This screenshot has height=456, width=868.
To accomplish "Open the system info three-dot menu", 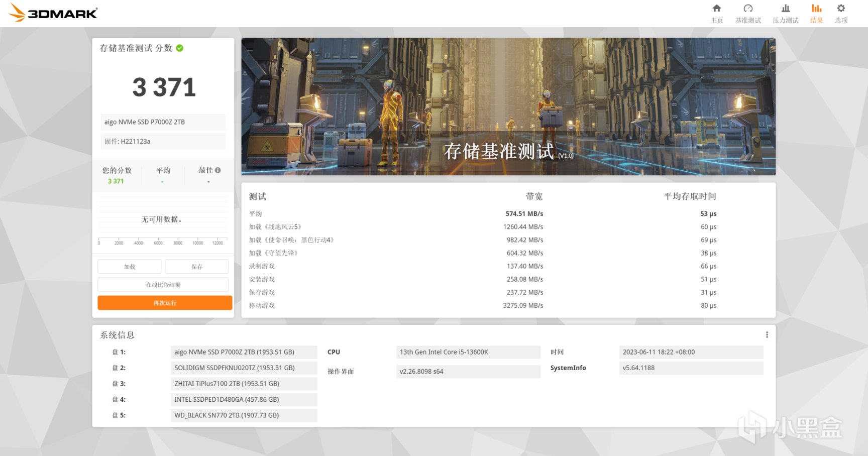I will coord(767,335).
